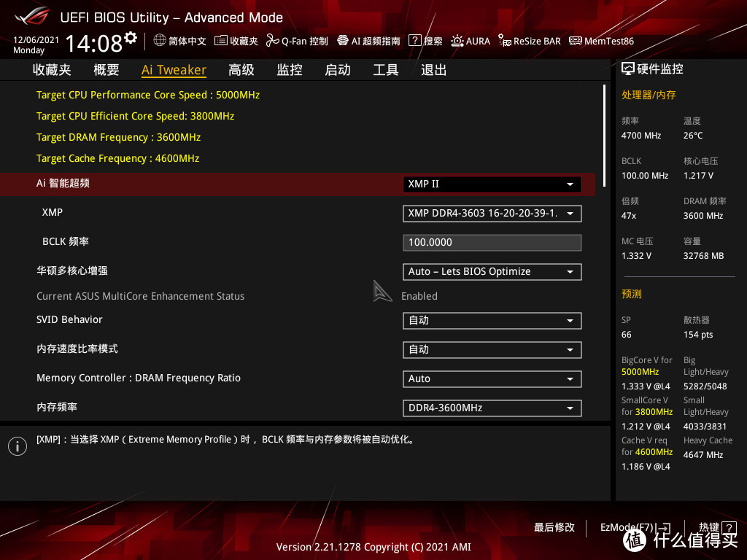Viewport: 747px width, 560px height.
Task: Click Target DRAM Frequency : 3600MHz text
Action: (x=119, y=137)
